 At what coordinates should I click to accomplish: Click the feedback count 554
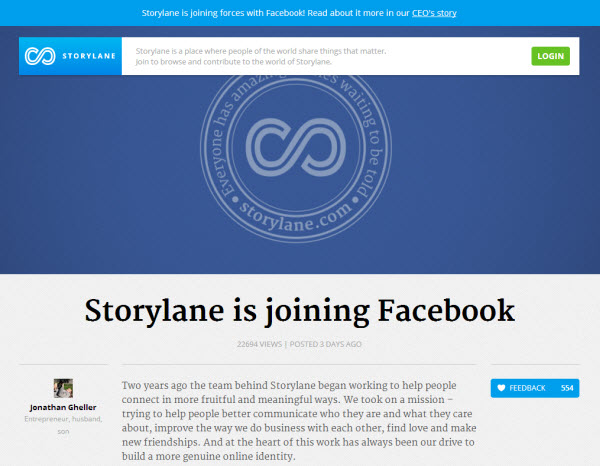pyautogui.click(x=567, y=388)
